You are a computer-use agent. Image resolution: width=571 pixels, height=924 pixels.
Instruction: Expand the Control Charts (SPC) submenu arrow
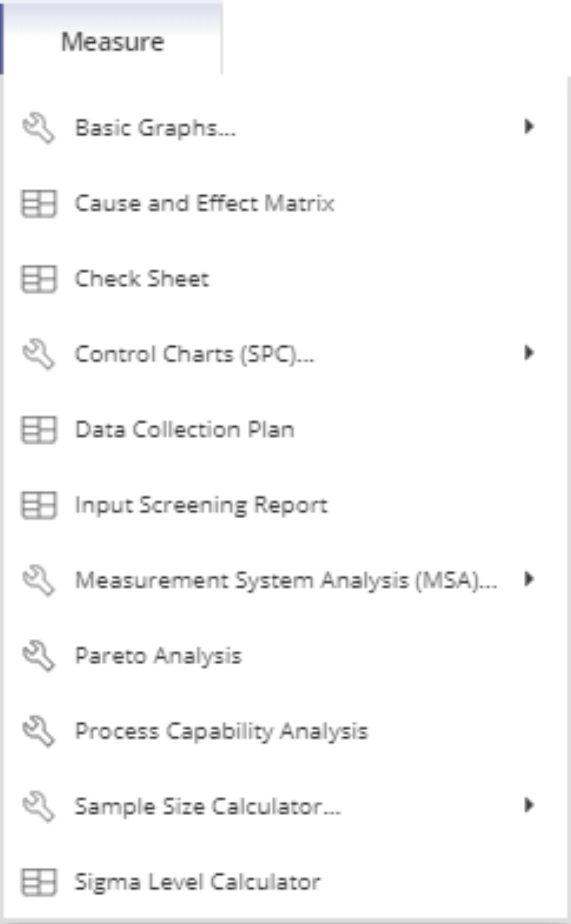click(529, 353)
